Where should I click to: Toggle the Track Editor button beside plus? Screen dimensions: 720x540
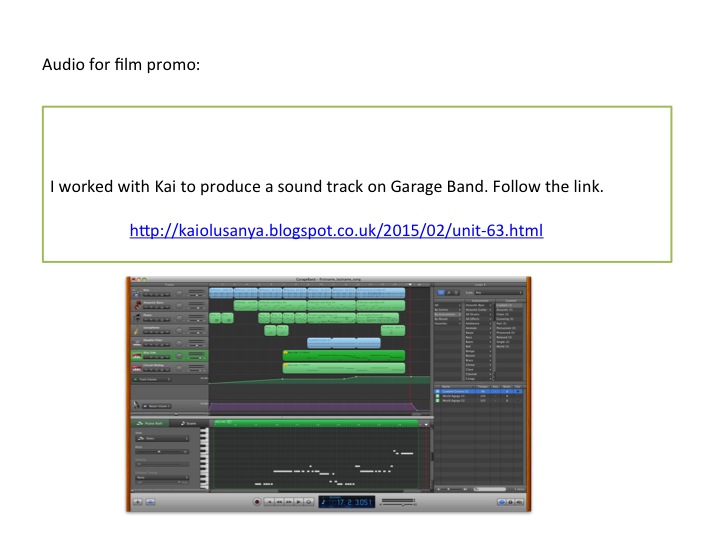click(x=150, y=502)
